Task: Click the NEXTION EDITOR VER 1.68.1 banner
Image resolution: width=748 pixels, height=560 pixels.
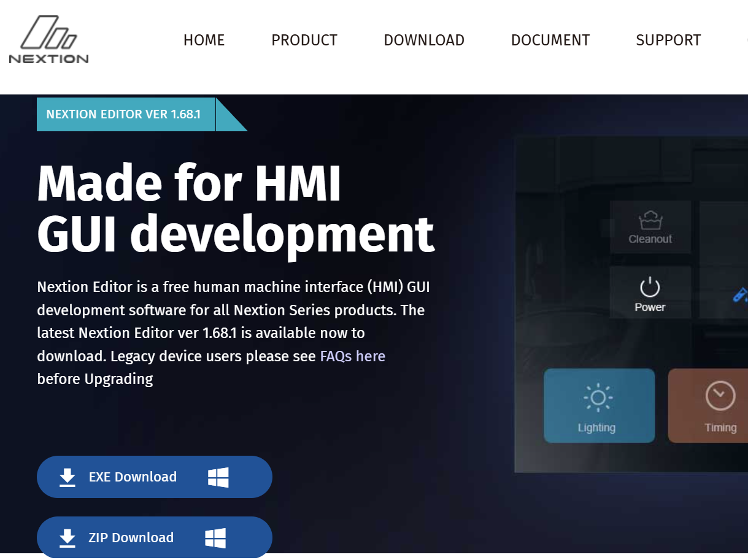Action: (123, 115)
